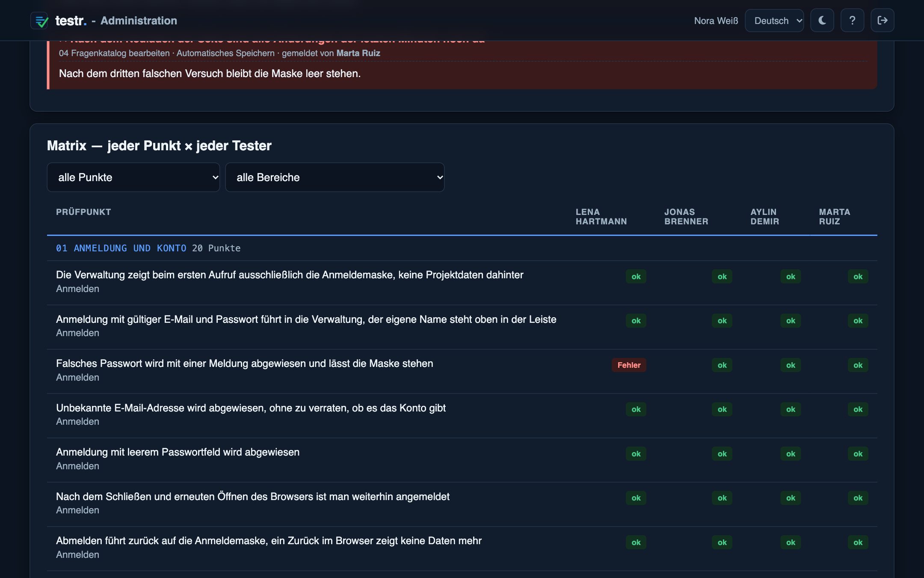The image size is (924, 578).
Task: Click 'Nach dem dritten falschen Versuch' note text
Action: (x=210, y=74)
